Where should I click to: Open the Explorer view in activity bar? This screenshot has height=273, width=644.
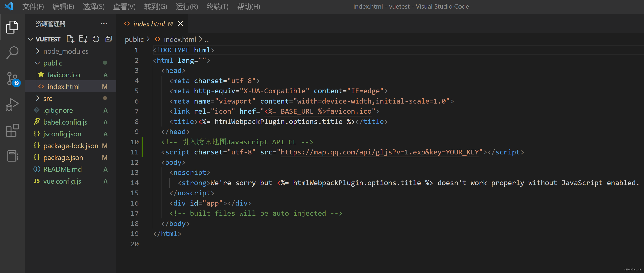(12, 27)
